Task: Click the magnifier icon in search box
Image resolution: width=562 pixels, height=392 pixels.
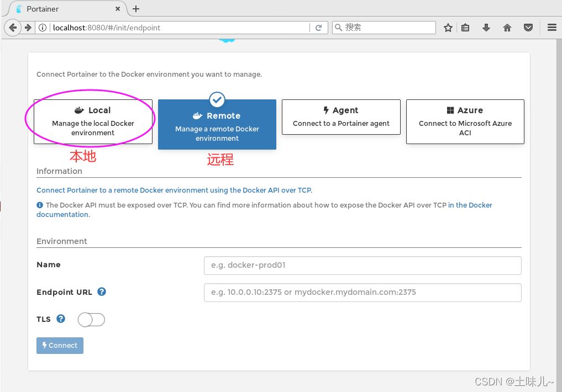Action: (x=338, y=27)
